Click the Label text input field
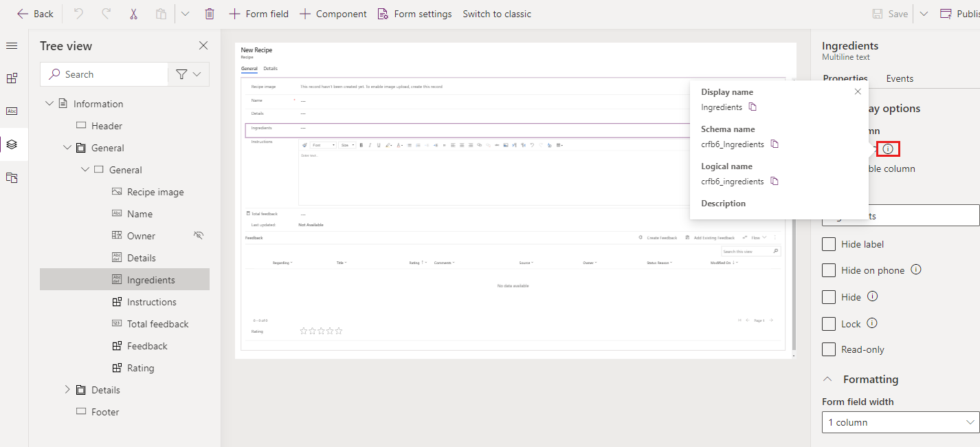Image resolution: width=980 pixels, height=447 pixels. 900,215
